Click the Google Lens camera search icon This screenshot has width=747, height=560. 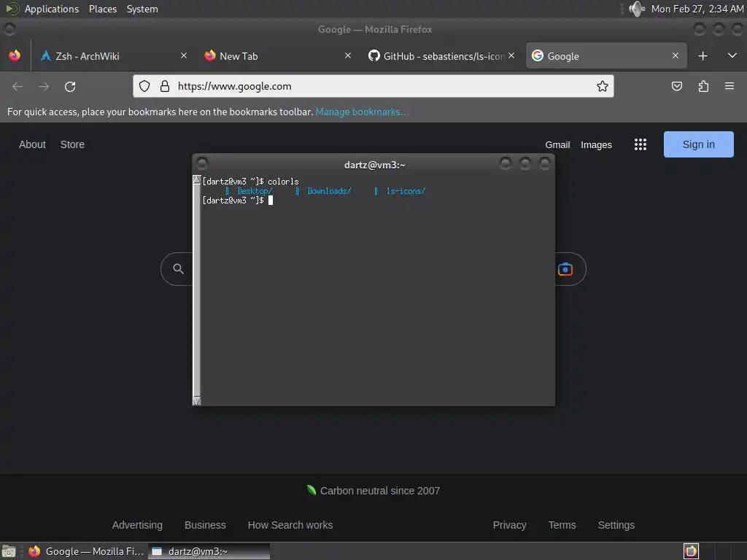(x=565, y=269)
